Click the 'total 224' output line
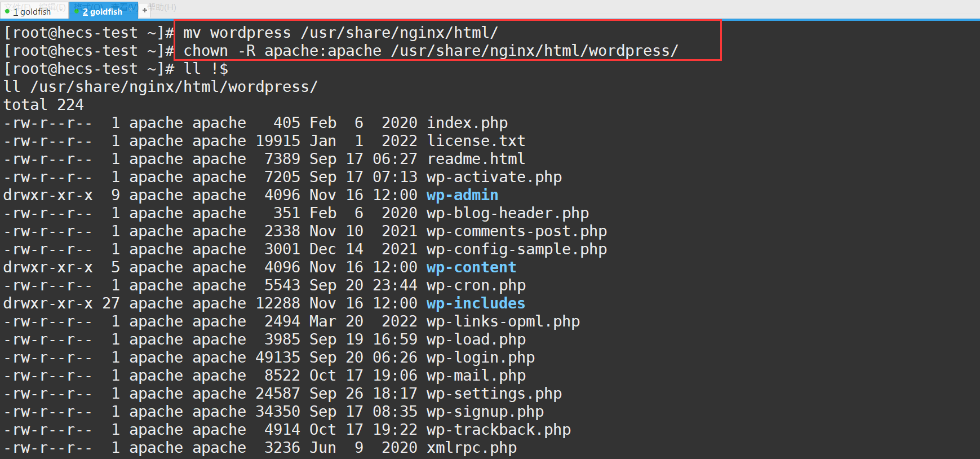 (x=43, y=105)
